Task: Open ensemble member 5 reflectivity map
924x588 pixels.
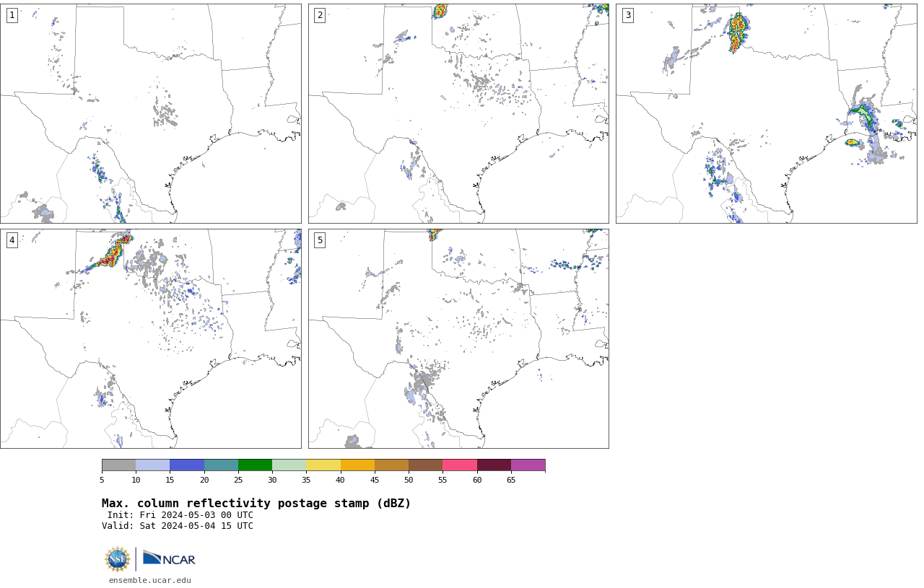Action: [458, 338]
